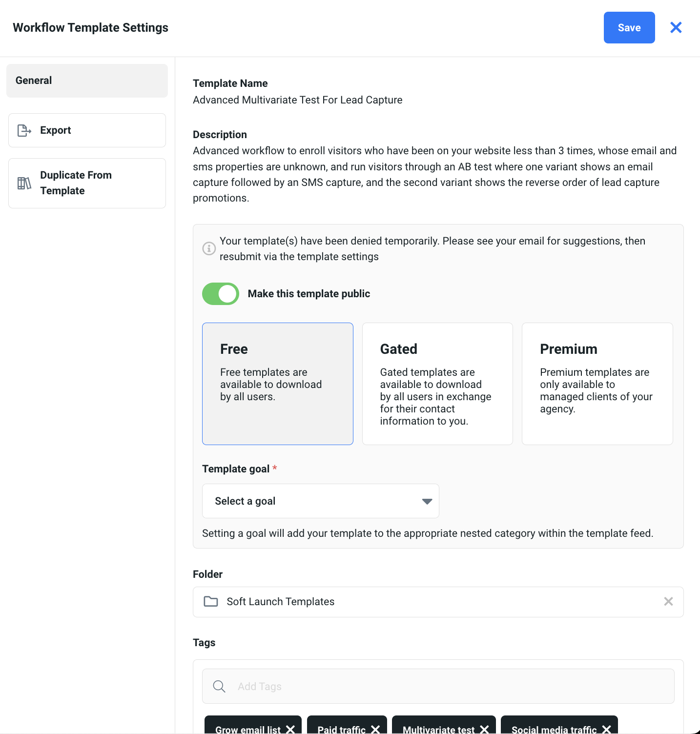Choose the Premium template option card
Viewport: 700px width, 734px height.
(597, 384)
